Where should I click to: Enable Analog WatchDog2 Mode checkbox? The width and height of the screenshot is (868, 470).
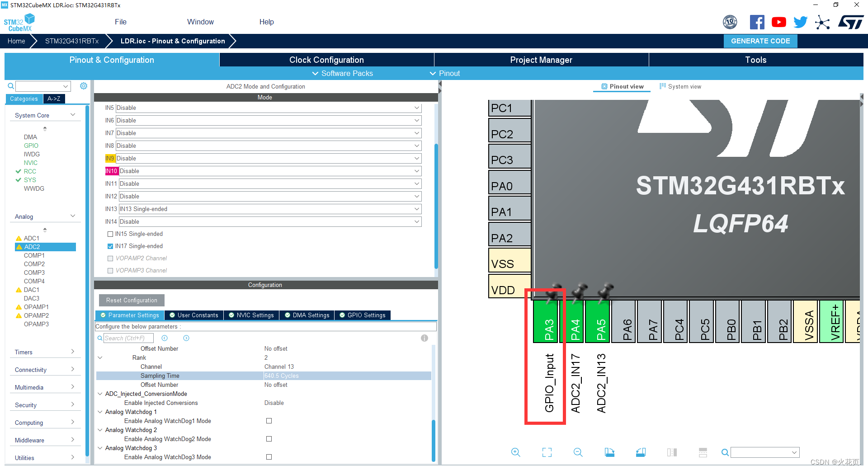click(x=269, y=439)
